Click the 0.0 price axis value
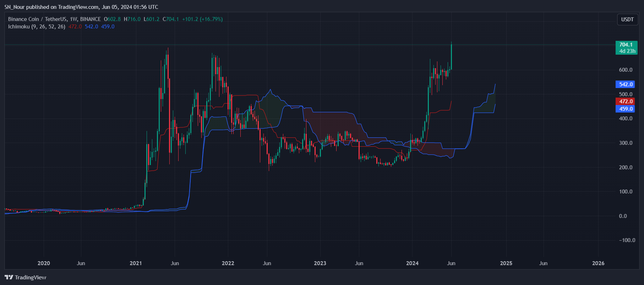This screenshot has height=285, width=644. [623, 216]
